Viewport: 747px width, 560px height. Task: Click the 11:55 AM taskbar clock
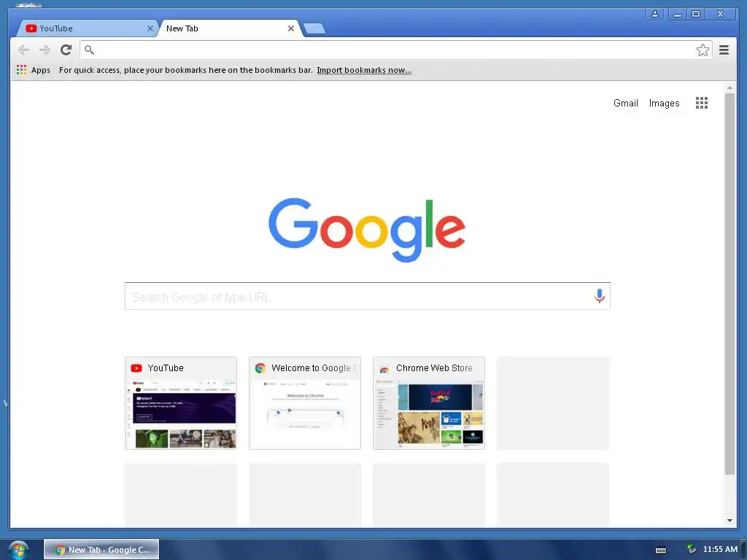720,549
